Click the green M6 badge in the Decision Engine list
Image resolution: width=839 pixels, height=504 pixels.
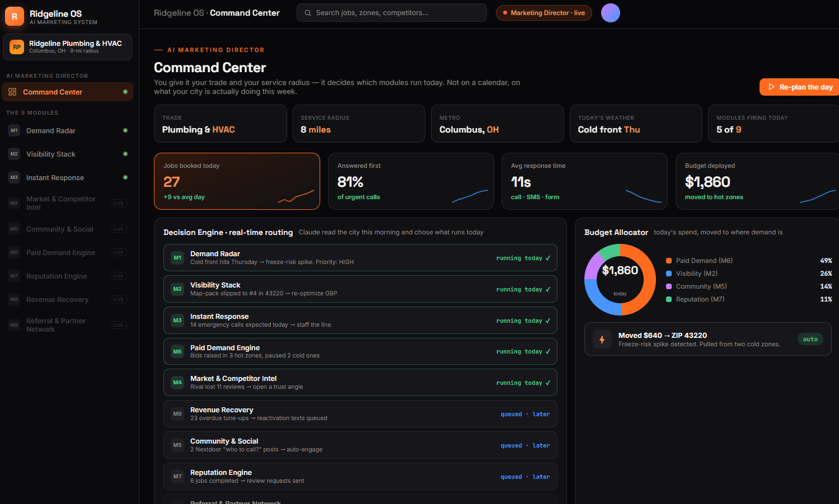pos(177,352)
